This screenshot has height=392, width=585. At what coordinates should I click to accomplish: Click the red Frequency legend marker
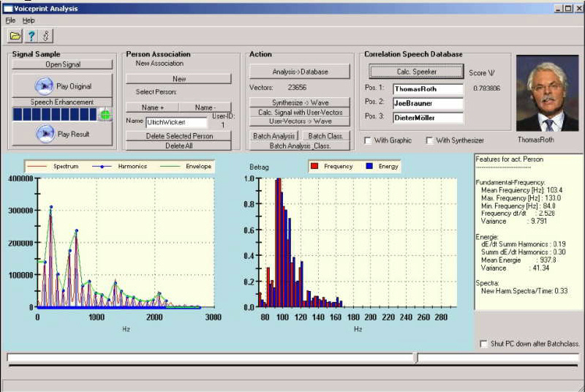(314, 166)
